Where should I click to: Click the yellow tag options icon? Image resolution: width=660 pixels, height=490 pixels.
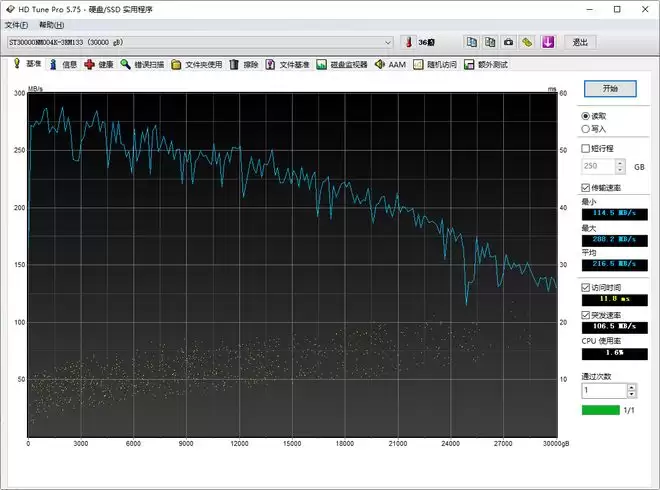point(527,42)
